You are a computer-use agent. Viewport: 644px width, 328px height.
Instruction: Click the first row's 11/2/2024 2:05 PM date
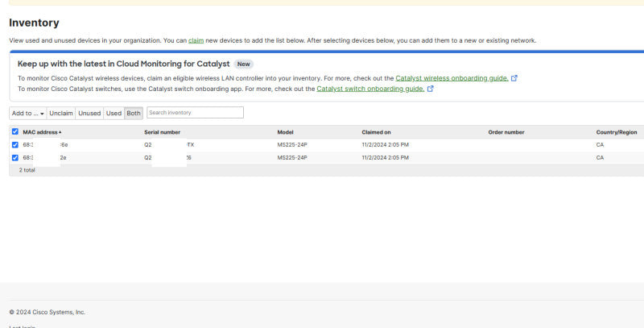(386, 145)
